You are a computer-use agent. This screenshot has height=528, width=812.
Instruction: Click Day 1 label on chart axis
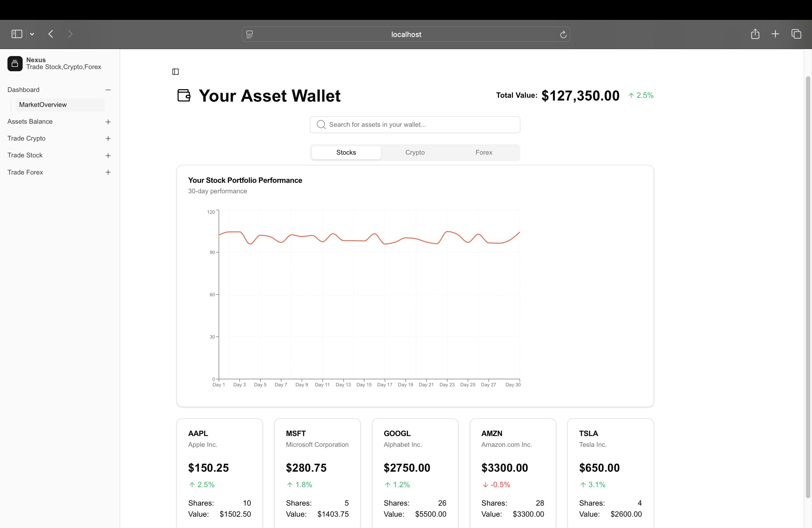tap(219, 385)
